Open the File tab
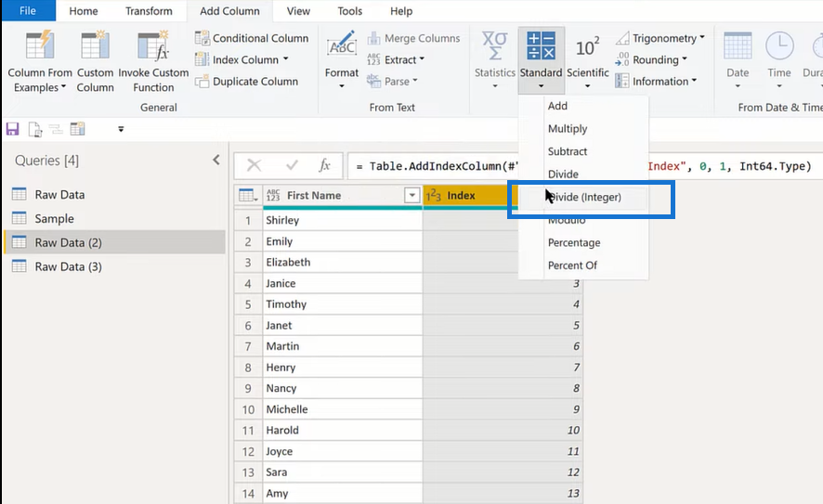The height and width of the screenshot is (504, 823). (28, 11)
